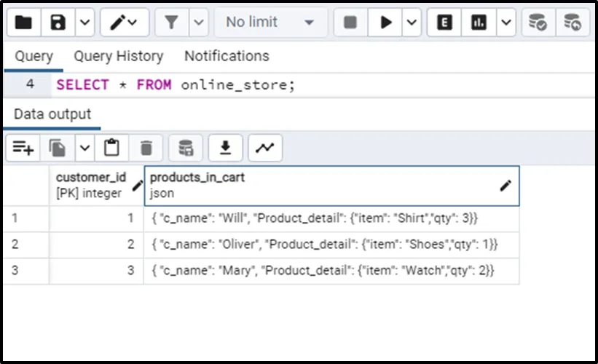Viewport: 598px width, 364px height.
Task: Click the Explain (E) icon
Action: (444, 23)
